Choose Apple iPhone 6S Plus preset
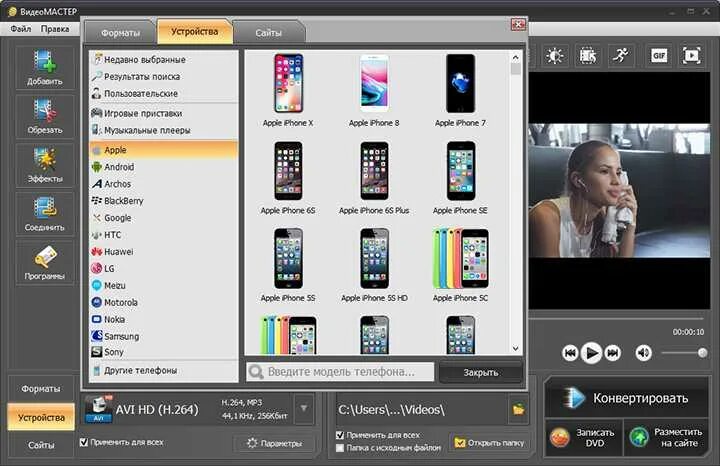The height and width of the screenshot is (466, 720). click(374, 178)
